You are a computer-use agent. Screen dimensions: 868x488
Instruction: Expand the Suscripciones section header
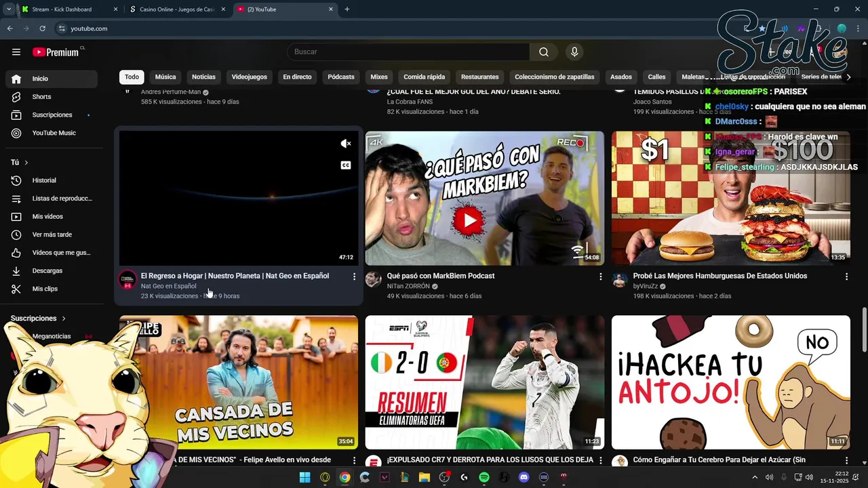tap(39, 319)
